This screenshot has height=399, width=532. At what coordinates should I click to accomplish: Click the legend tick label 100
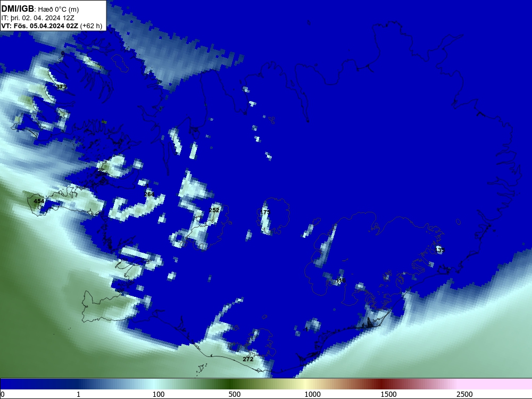point(159,394)
